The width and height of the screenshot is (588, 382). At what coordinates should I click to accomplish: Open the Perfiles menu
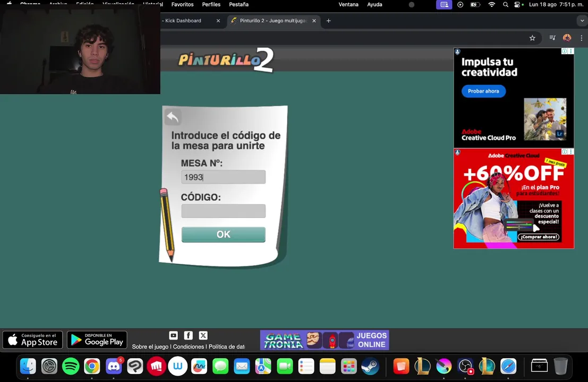pyautogui.click(x=211, y=4)
